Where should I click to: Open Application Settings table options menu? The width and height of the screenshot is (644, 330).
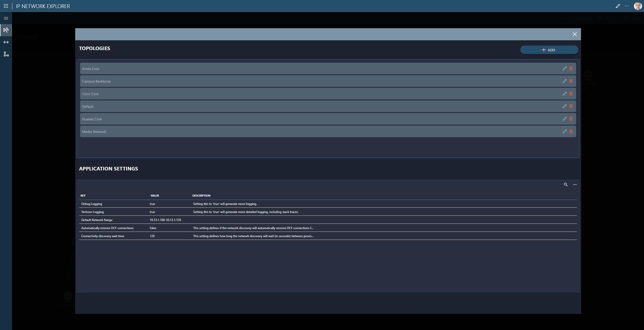pos(575,185)
